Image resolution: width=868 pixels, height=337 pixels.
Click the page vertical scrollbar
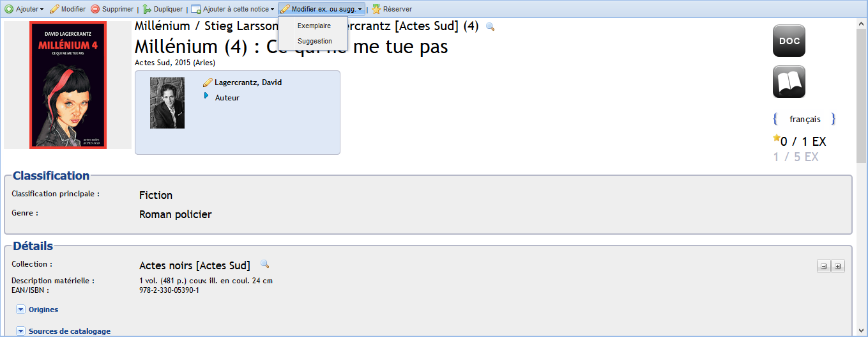click(x=862, y=96)
